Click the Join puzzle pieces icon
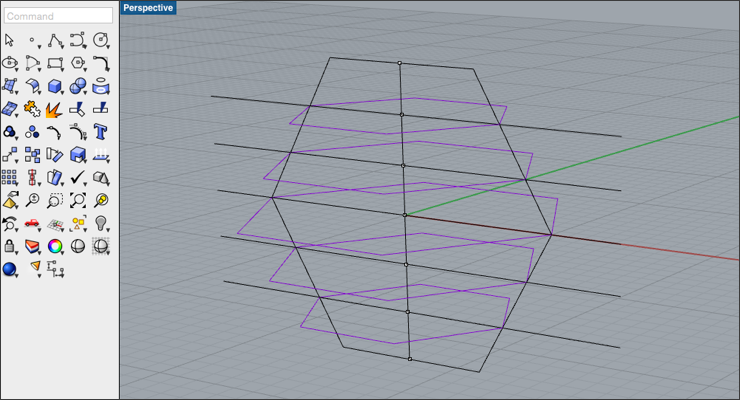The width and height of the screenshot is (740, 400). point(32,109)
